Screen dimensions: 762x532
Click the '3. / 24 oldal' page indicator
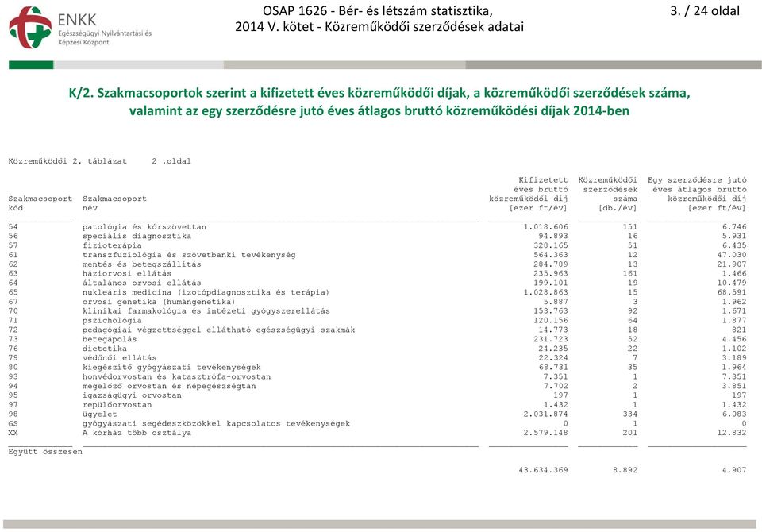[705, 10]
